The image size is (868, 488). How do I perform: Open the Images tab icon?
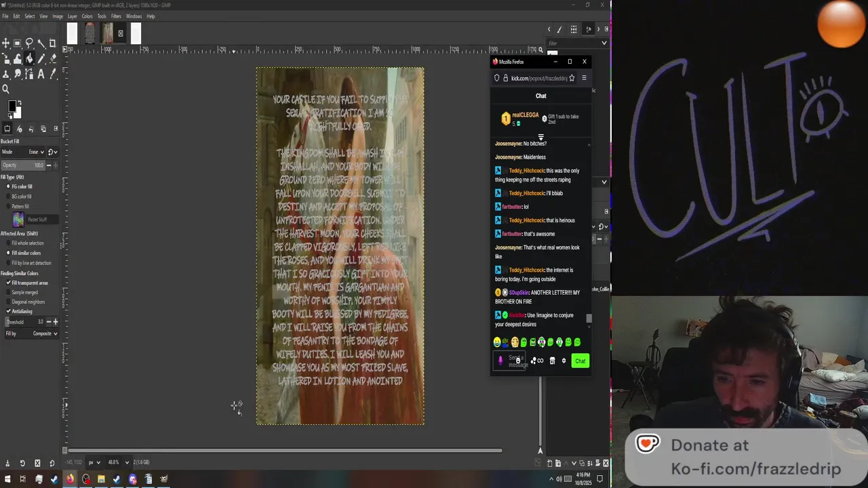click(43, 129)
